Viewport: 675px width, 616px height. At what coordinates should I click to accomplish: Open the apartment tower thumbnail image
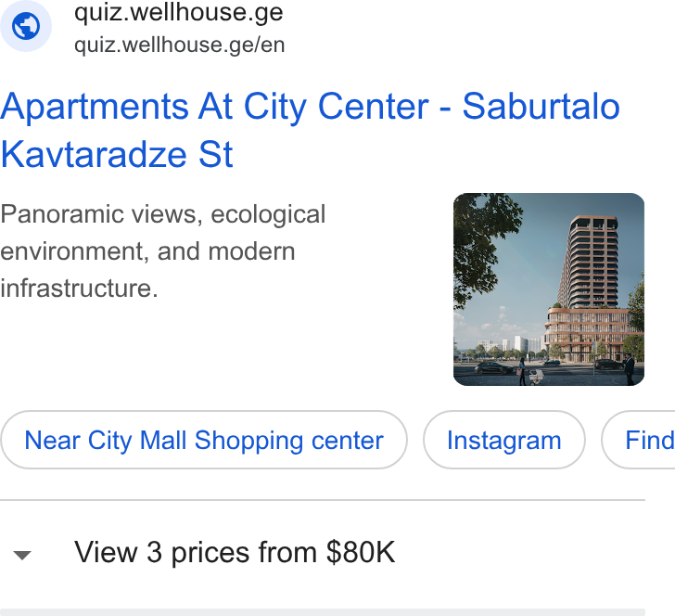[549, 289]
